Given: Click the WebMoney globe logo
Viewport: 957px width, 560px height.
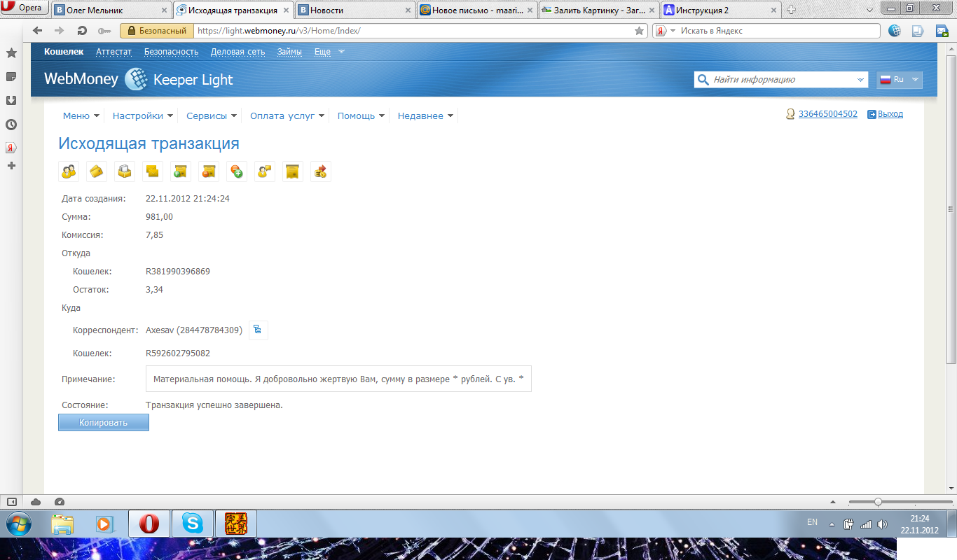Looking at the screenshot, I should [136, 79].
